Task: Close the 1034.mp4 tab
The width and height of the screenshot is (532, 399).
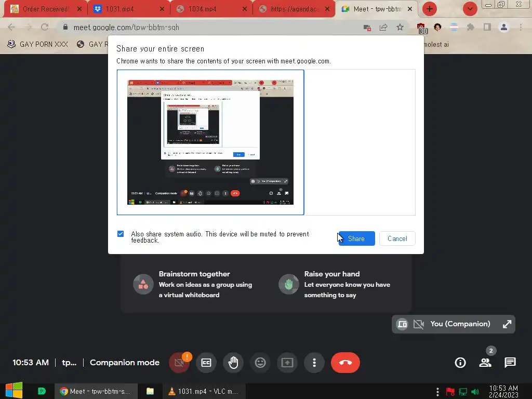Action: (x=245, y=9)
